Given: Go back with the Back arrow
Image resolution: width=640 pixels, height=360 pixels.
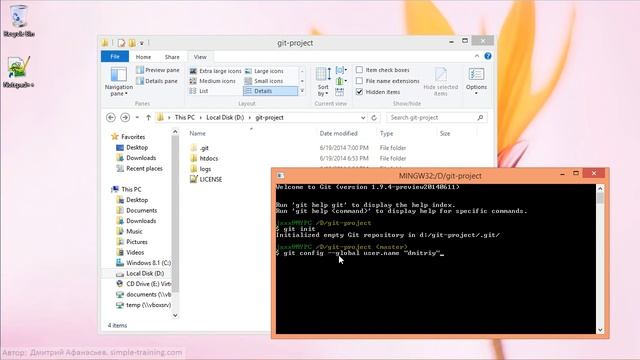Looking at the screenshot, I should 111,118.
